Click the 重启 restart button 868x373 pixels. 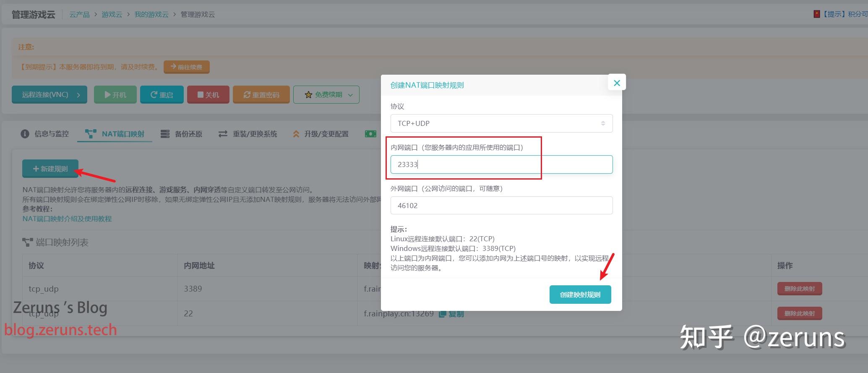[x=162, y=95]
